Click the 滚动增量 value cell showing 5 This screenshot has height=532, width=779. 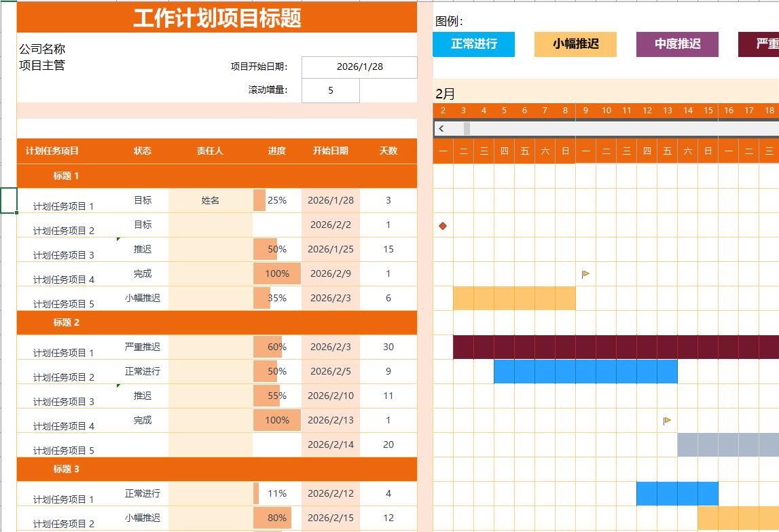pyautogui.click(x=330, y=90)
